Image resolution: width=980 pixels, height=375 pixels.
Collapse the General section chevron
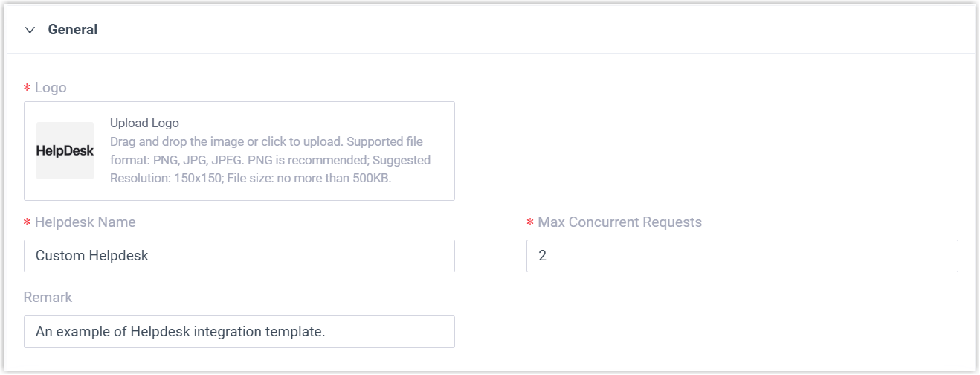click(30, 31)
